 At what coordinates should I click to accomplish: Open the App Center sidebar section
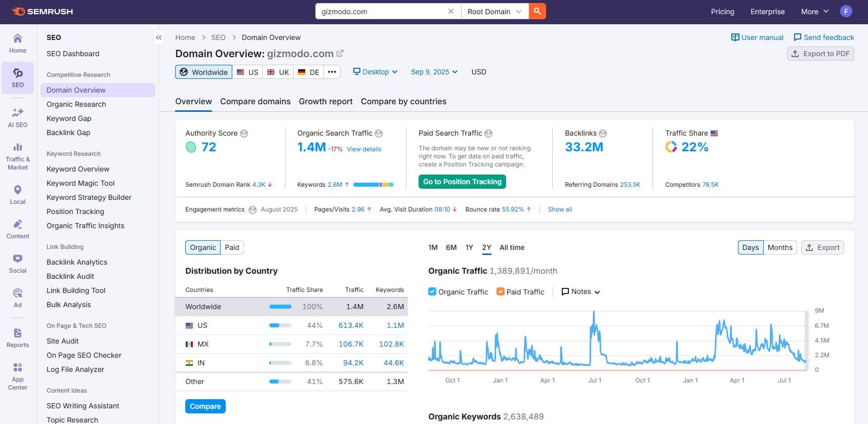[18, 376]
